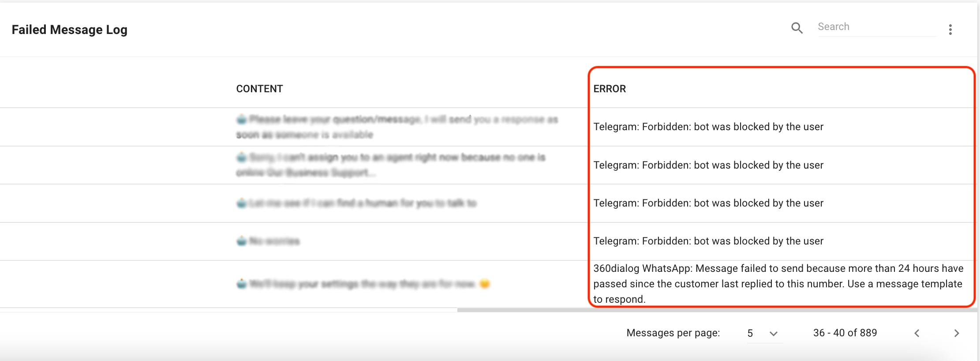Open the three-dot more options menu
Screen dimensions: 980x361
click(950, 30)
